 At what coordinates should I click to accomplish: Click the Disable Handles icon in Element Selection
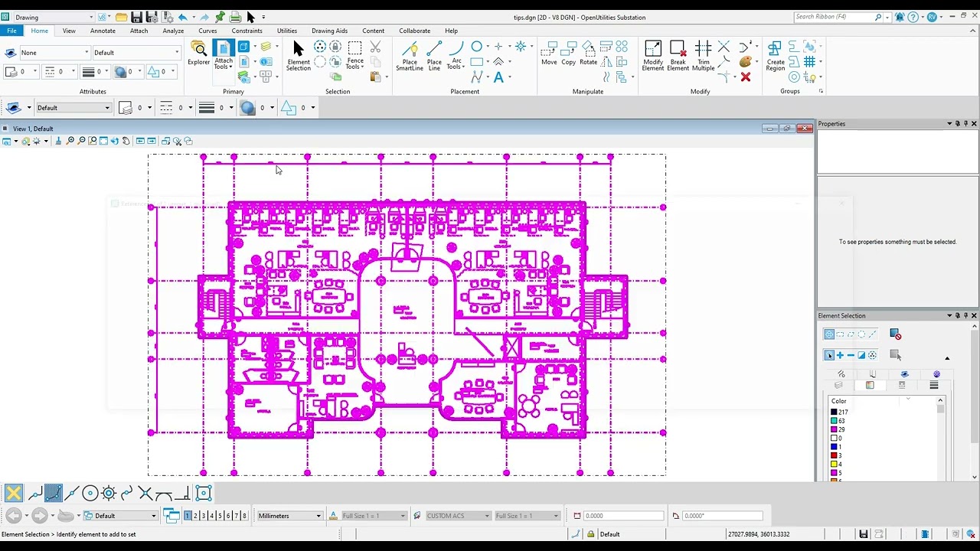point(896,334)
